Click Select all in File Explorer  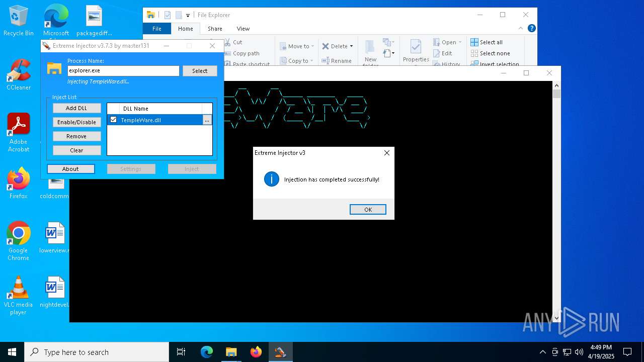[x=487, y=42]
